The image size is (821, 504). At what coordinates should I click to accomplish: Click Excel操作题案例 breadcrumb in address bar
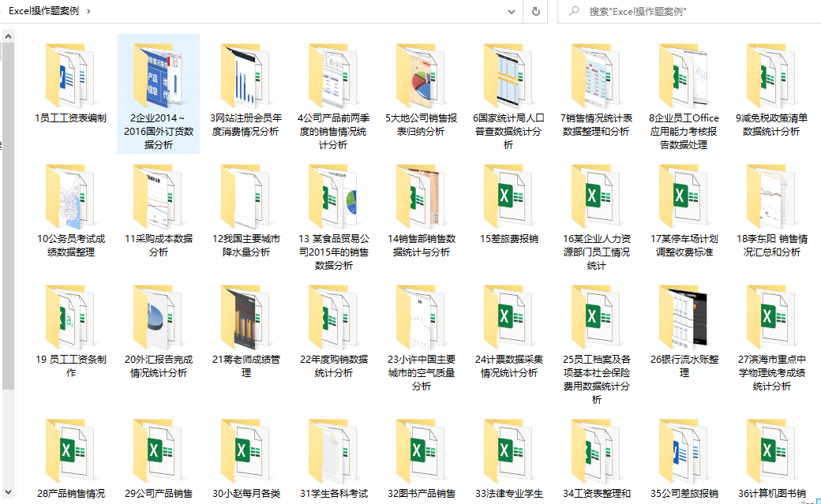point(44,11)
